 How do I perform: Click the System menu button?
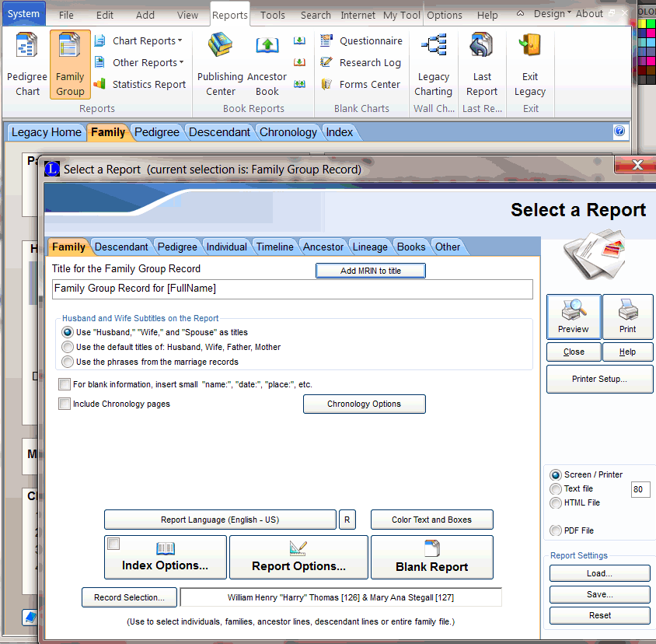pyautogui.click(x=24, y=13)
